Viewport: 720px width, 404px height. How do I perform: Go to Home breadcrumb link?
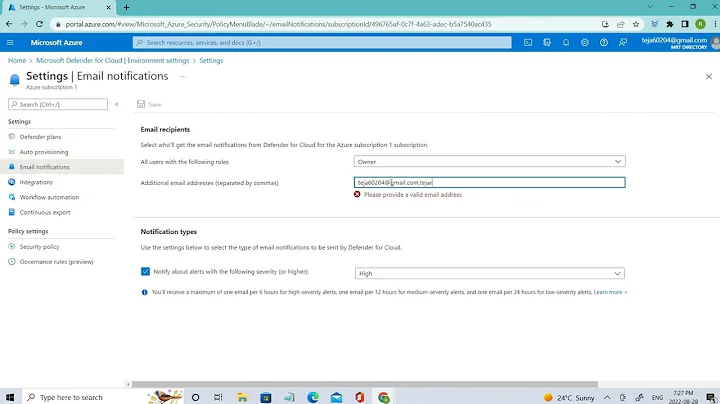[x=17, y=60]
